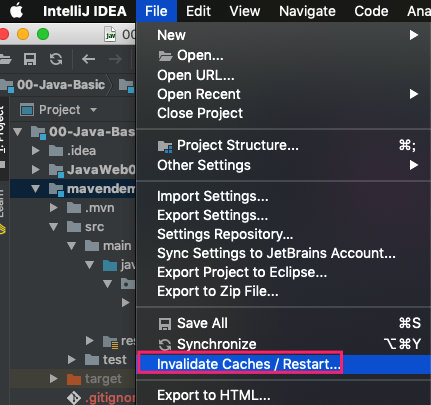The height and width of the screenshot is (405, 431).
Task: Expand the Other Settings submenu
Action: (283, 165)
